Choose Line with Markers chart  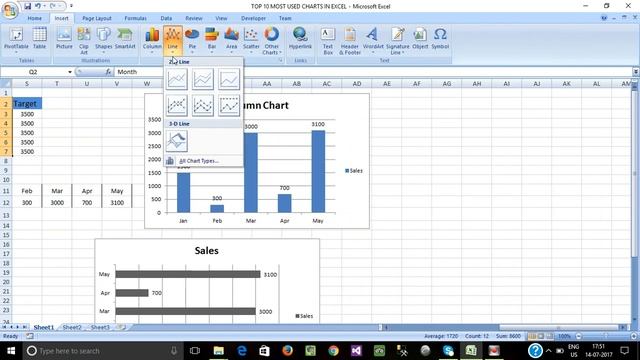(x=177, y=105)
